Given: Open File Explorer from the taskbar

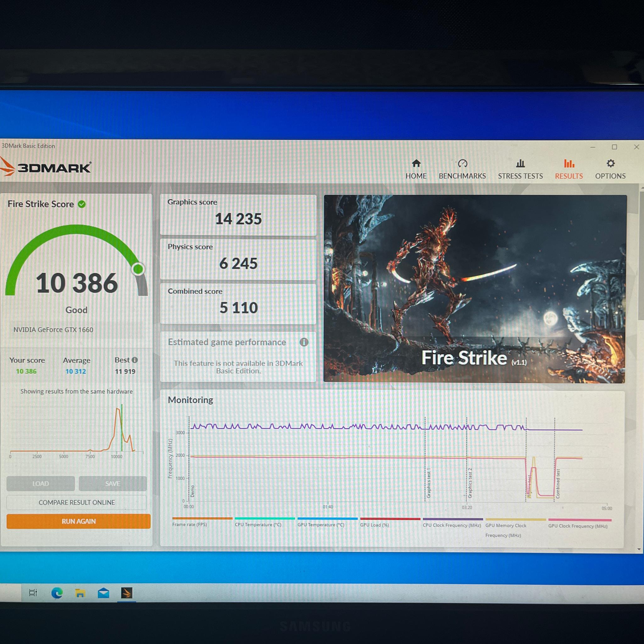Looking at the screenshot, I should 80,593.
